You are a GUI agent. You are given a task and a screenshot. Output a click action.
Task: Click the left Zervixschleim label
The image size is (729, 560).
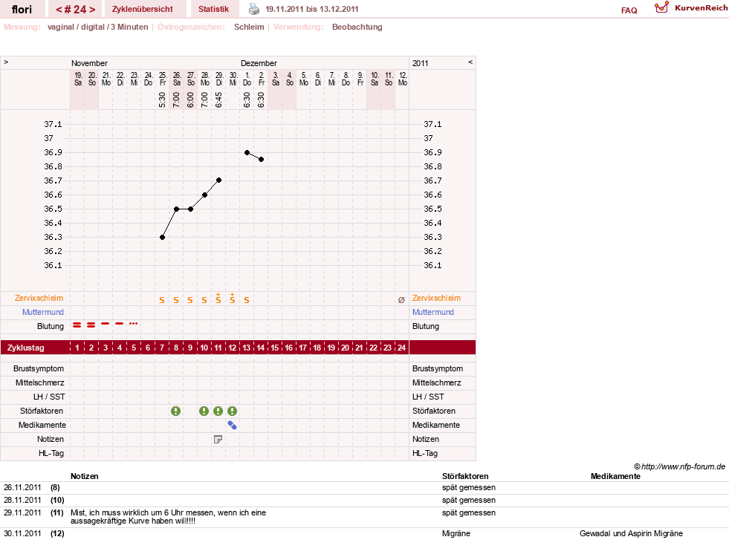coord(39,298)
